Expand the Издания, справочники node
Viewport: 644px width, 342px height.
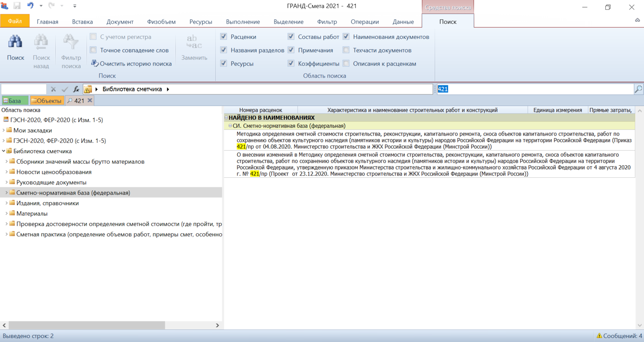(x=7, y=203)
